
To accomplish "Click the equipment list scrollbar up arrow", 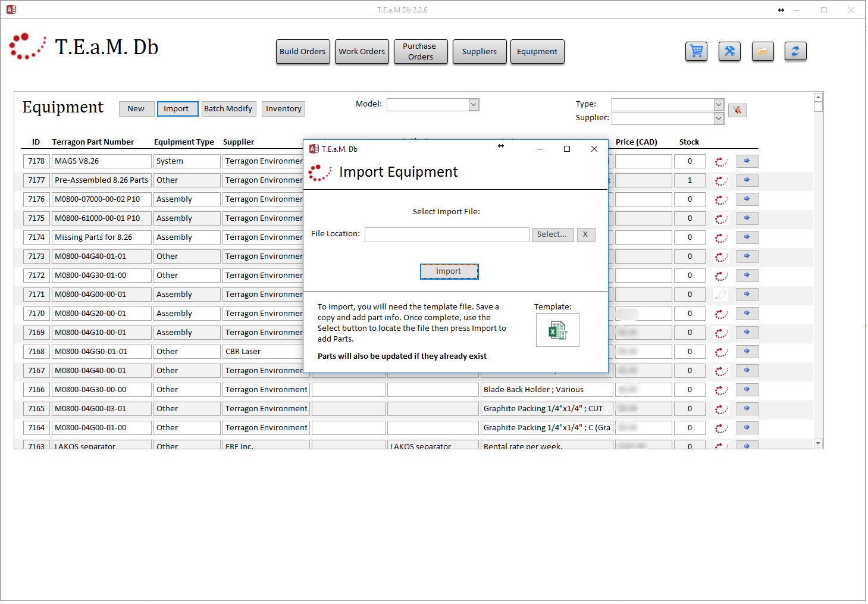I will click(x=819, y=97).
